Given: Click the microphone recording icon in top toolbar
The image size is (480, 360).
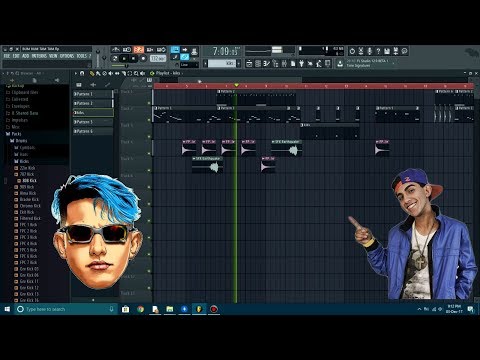Looking at the screenshot, I should pos(370,51).
